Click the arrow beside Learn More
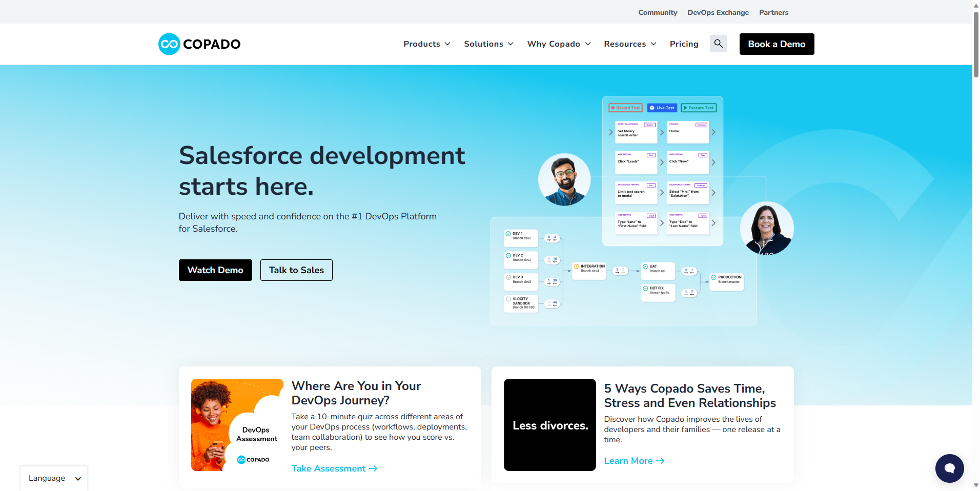The height and width of the screenshot is (491, 980). pyautogui.click(x=660, y=461)
